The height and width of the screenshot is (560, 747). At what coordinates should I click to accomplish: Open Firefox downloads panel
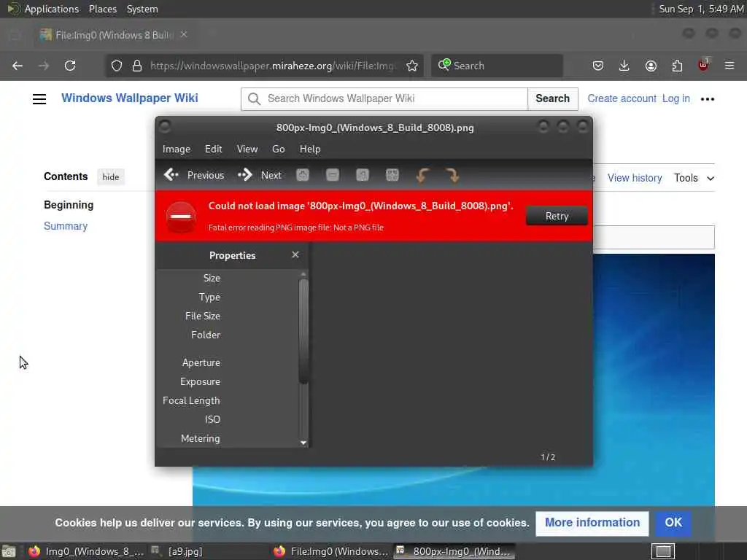(x=624, y=66)
